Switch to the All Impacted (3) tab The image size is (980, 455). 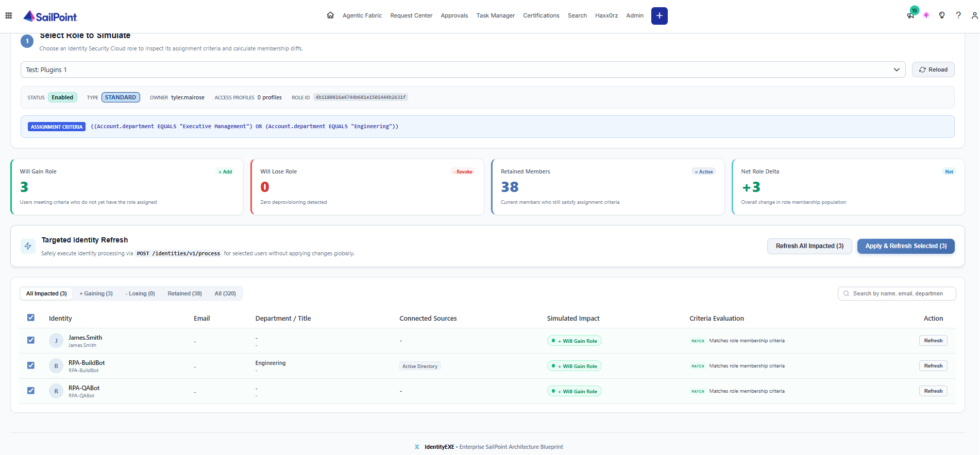46,293
